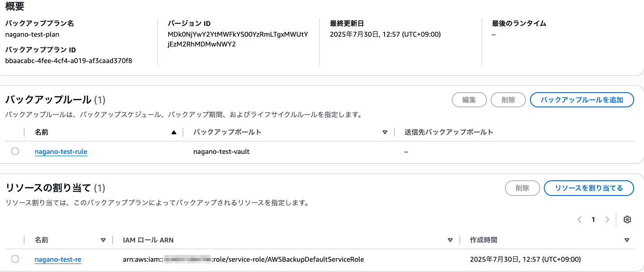Go to previous page of resource assignments
The image size is (644, 272).
(x=580, y=220)
